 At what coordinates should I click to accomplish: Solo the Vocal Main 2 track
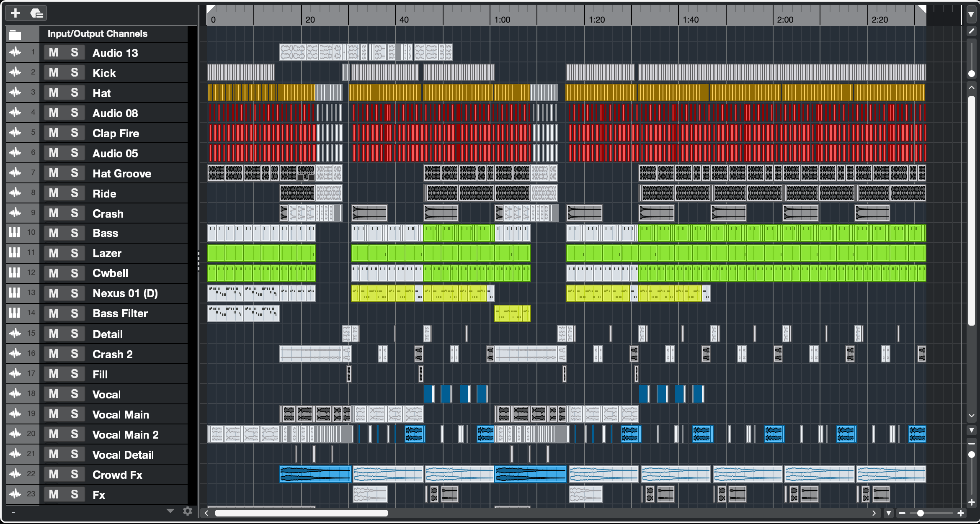[x=74, y=434]
